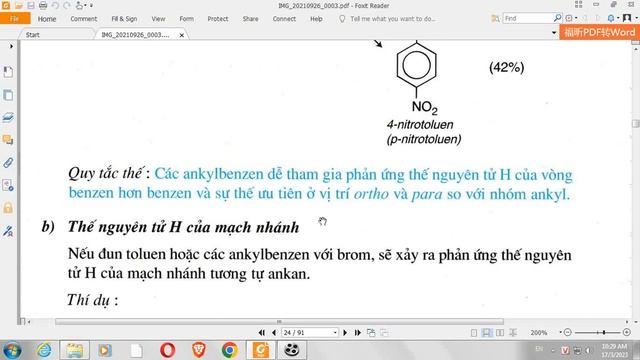Switch to continuous facing view mode

pos(513,333)
